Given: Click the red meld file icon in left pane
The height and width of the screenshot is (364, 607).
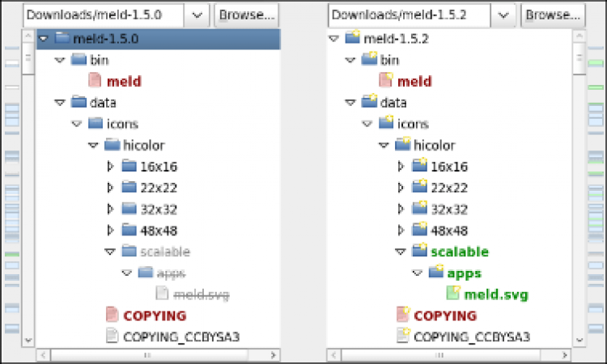Looking at the screenshot, I should tap(96, 80).
